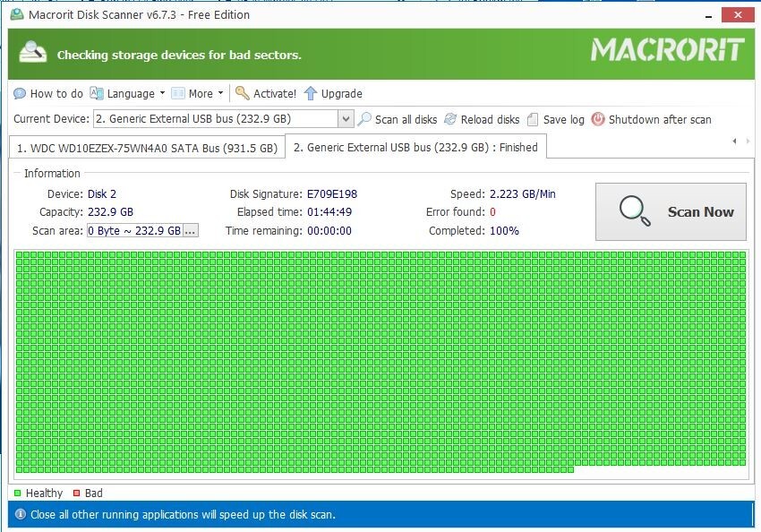The height and width of the screenshot is (532, 761).
Task: Toggle Shutdown after scan option
Action: coord(651,119)
